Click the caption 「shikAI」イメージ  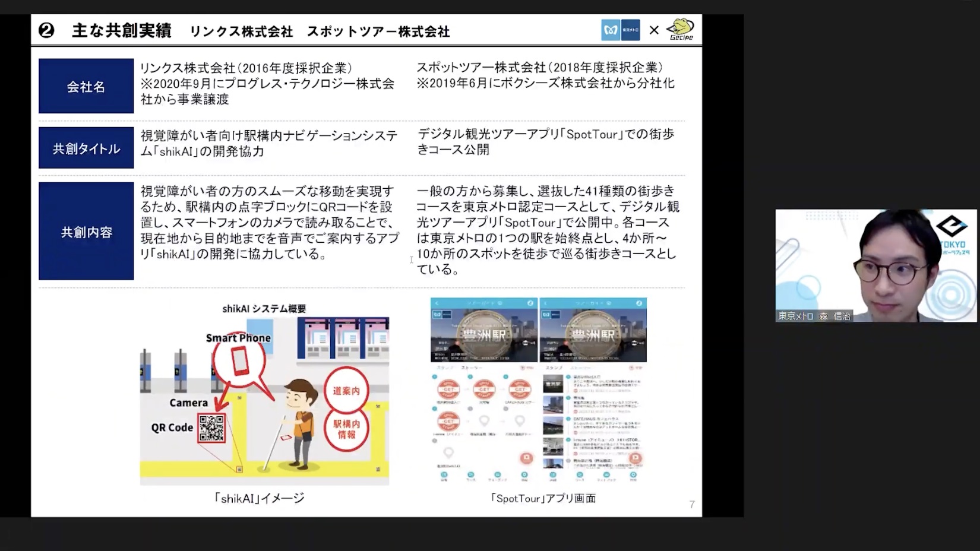[x=259, y=498]
